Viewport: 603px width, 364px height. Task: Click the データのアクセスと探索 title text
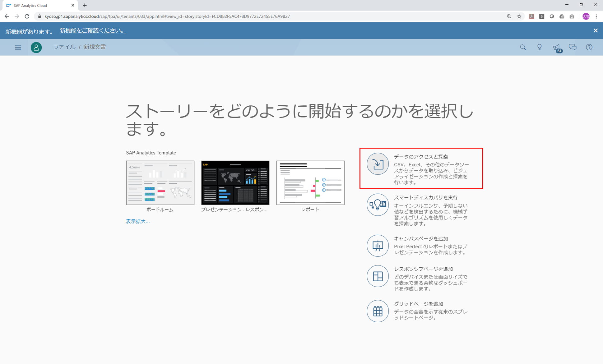pos(421,157)
